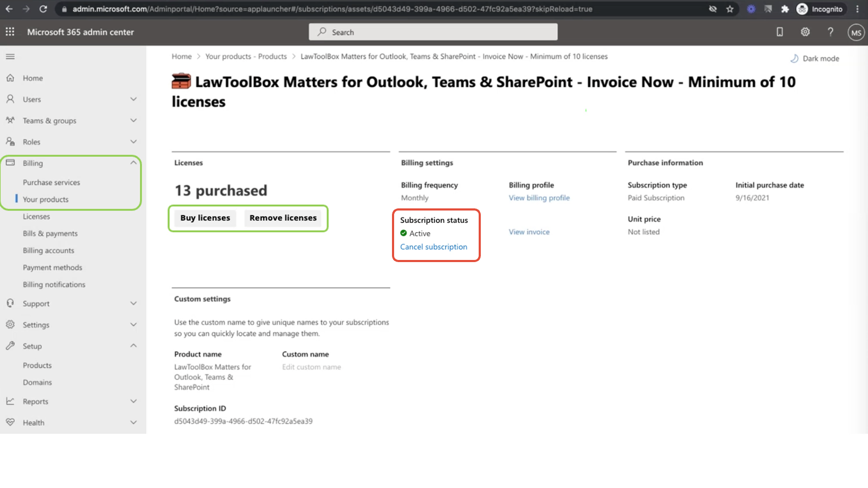Open the browser extensions puzzle icon

click(785, 9)
